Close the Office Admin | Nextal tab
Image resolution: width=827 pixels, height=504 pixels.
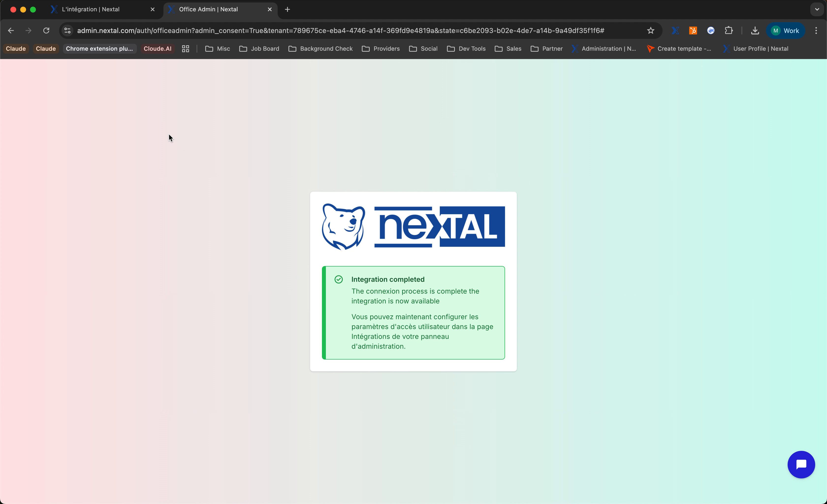tap(270, 9)
